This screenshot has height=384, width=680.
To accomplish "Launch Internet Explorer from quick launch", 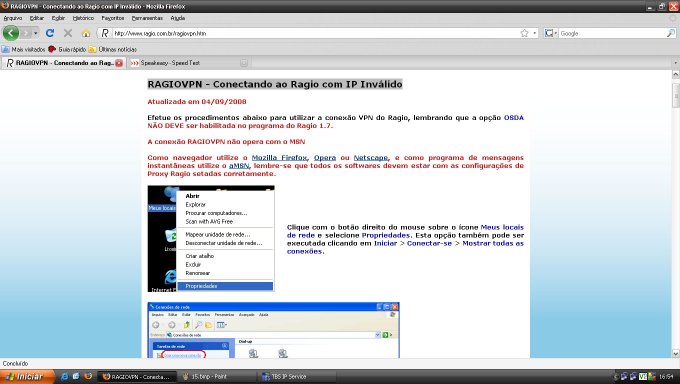I will 65,377.
